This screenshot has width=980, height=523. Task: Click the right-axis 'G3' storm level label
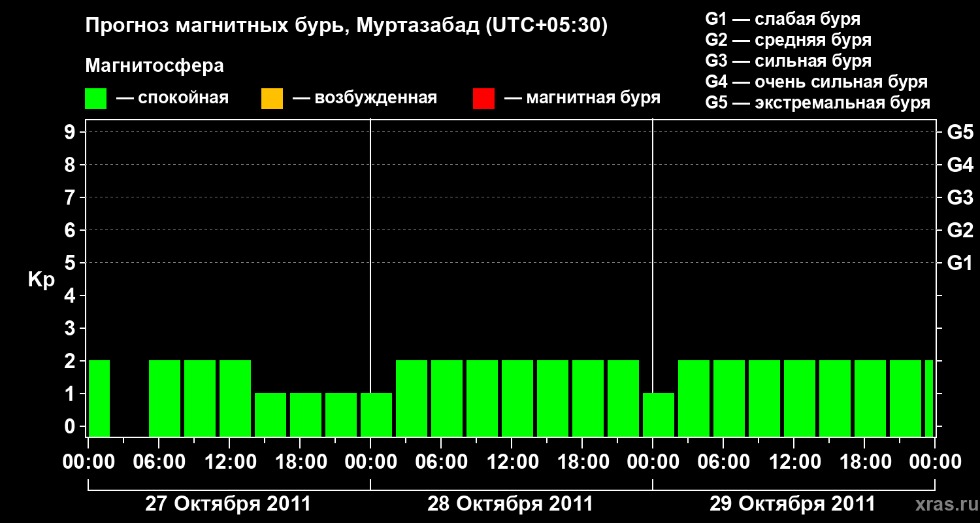960,197
